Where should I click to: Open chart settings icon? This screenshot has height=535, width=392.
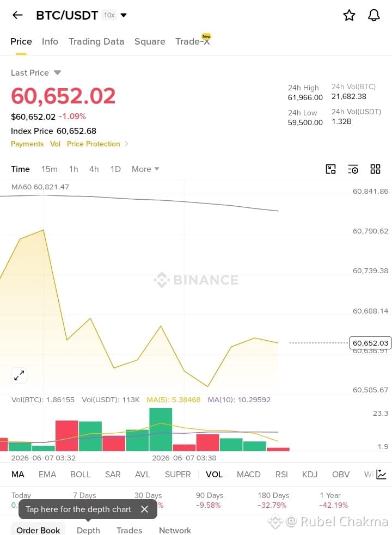[x=353, y=169]
